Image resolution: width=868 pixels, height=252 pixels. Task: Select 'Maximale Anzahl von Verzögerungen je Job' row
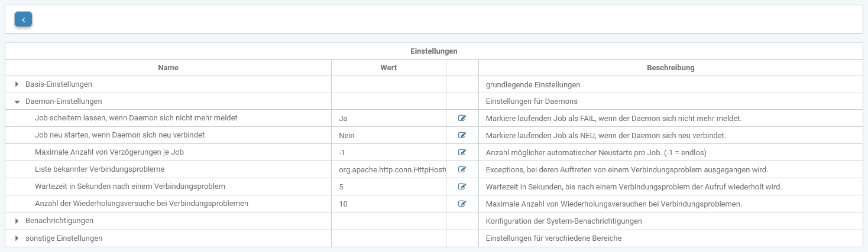click(x=109, y=152)
